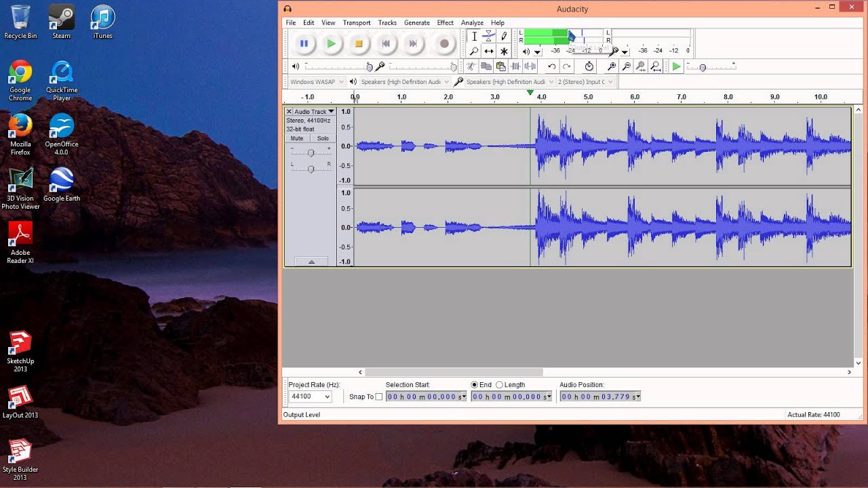Viewport: 868px width, 488px height.
Task: Click the playback speed slider knob
Action: click(703, 67)
